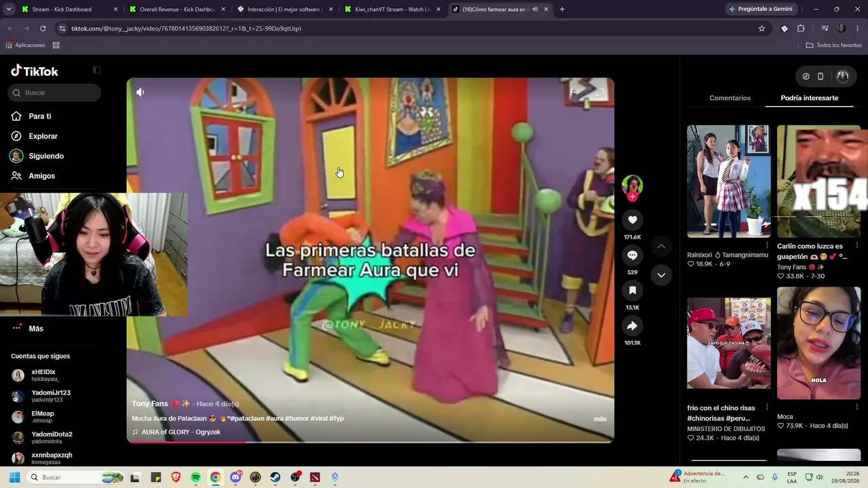868x488 pixels.
Task: Open comments via the speech bubble icon
Action: (632, 255)
